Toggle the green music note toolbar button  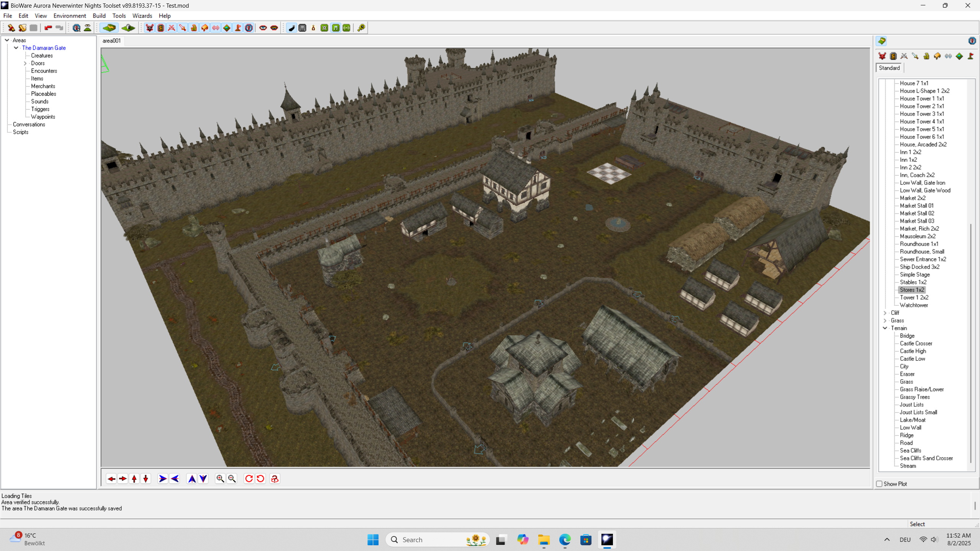(x=336, y=28)
